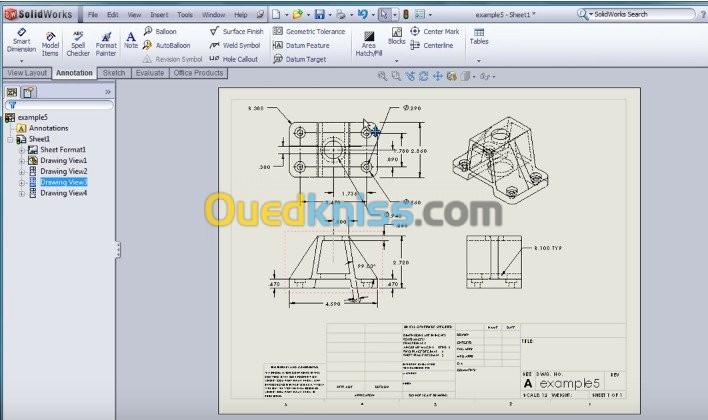
Task: Add a Center Mark
Action: pos(434,31)
